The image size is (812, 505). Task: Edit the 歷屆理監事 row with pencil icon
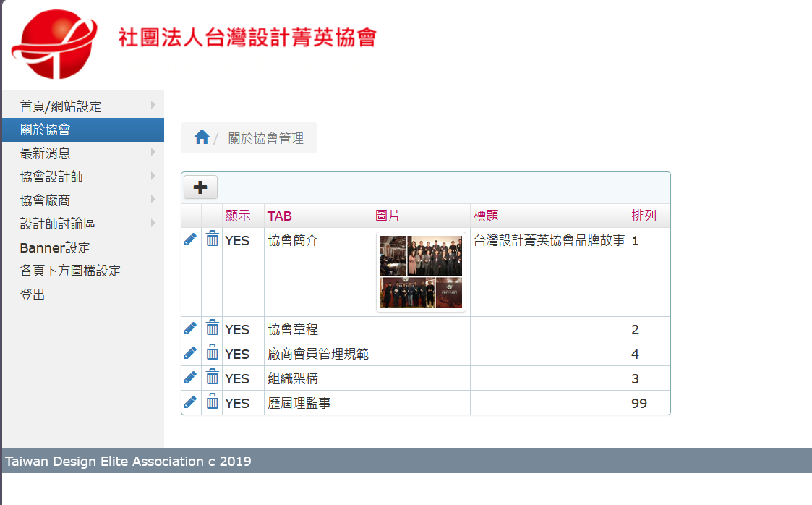pos(190,402)
